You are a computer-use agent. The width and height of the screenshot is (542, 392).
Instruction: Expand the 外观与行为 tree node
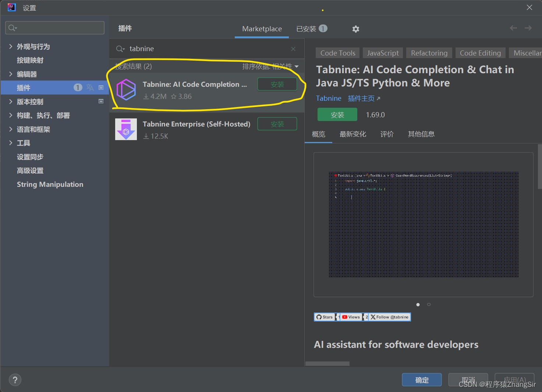[11, 46]
